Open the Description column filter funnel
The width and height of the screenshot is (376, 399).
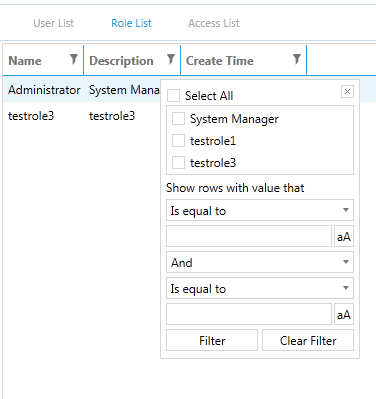tap(171, 59)
